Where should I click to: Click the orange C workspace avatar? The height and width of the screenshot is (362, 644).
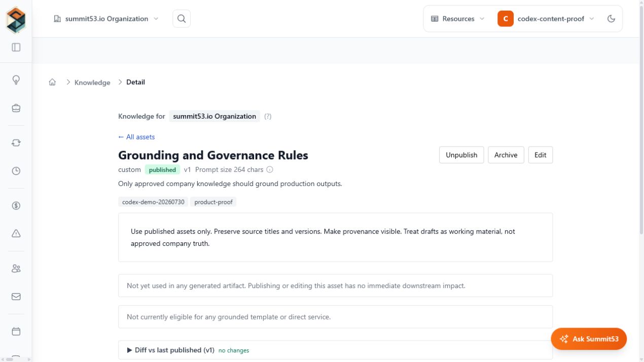(x=506, y=19)
